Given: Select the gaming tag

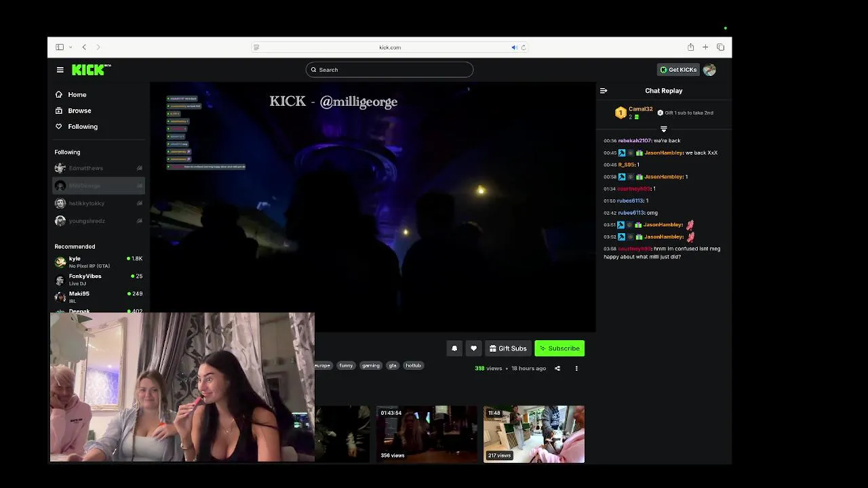Looking at the screenshot, I should pos(371,365).
